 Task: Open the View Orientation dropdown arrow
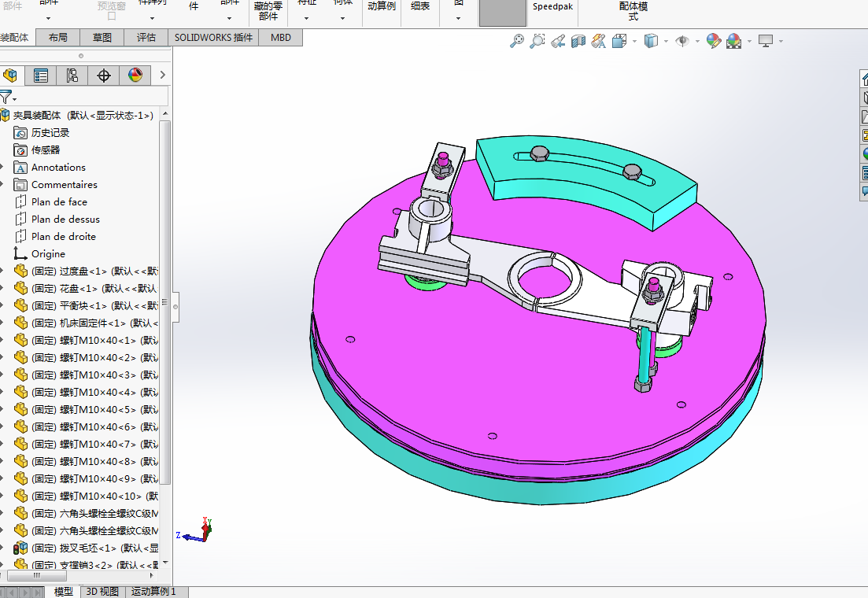point(634,42)
